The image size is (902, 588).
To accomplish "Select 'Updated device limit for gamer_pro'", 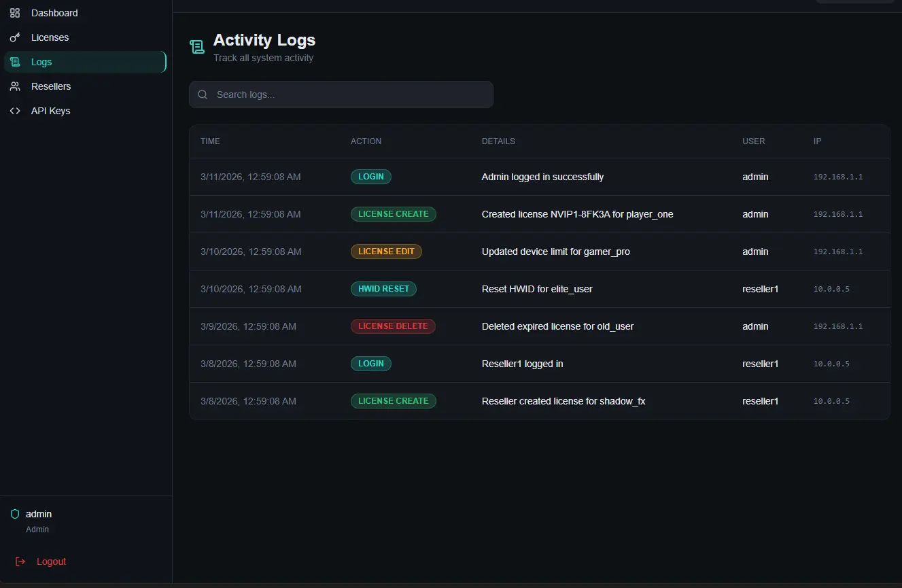I will (556, 252).
